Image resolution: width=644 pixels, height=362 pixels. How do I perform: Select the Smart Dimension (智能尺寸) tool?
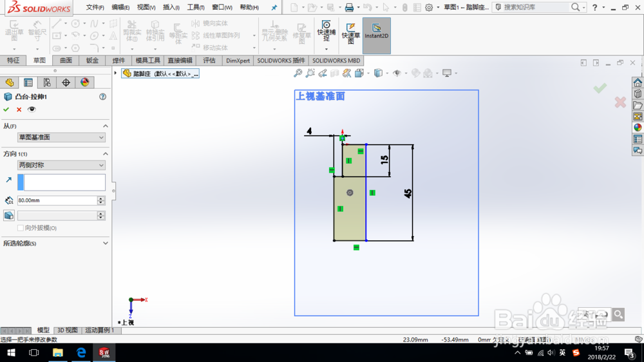click(x=37, y=30)
